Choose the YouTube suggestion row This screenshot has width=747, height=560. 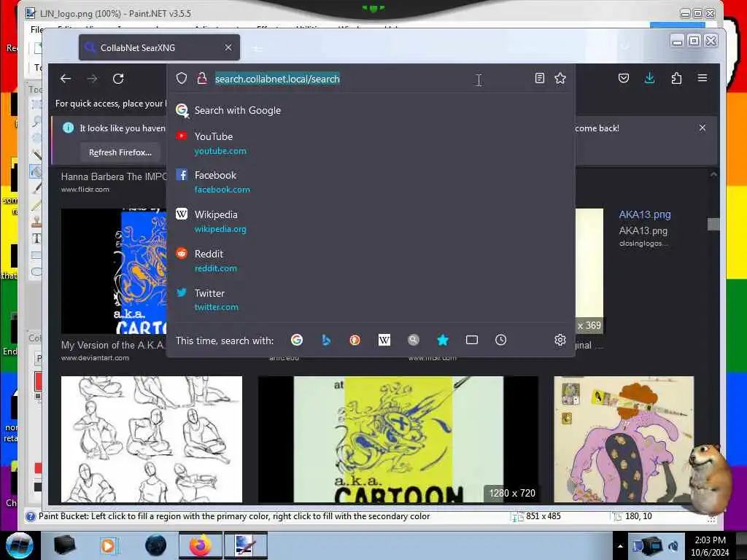371,144
